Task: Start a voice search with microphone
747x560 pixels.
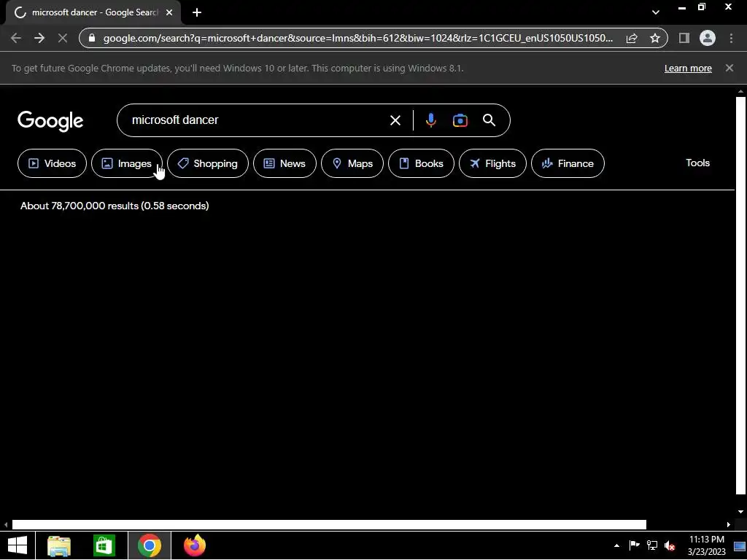Action: click(430, 120)
